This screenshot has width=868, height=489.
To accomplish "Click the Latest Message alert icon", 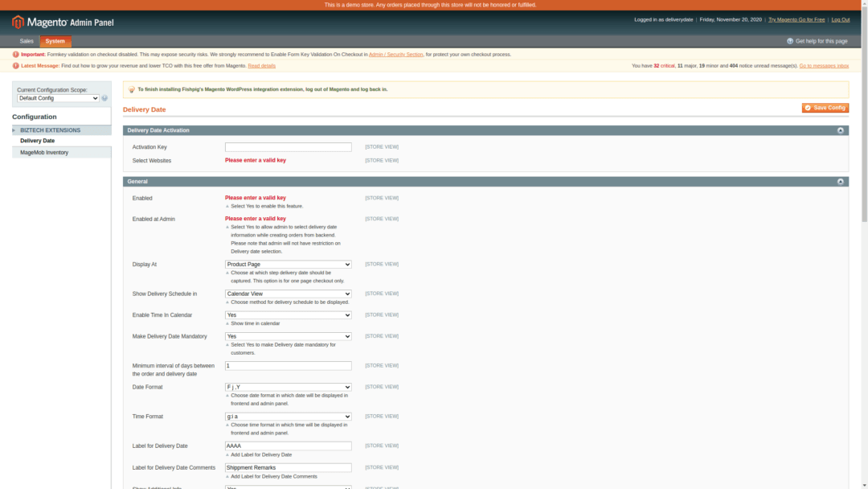I will (14, 65).
